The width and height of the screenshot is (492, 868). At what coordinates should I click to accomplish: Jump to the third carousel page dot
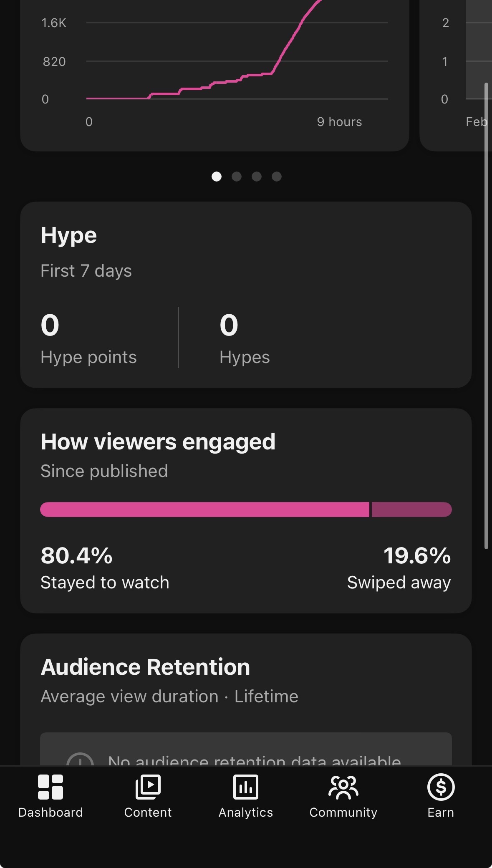click(x=257, y=177)
